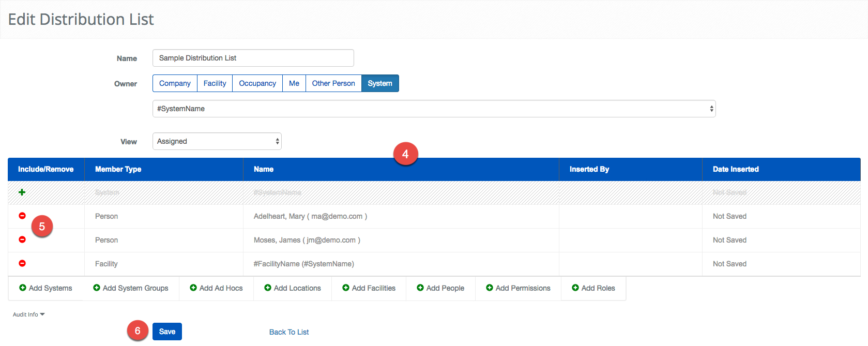Viewport: 868px width, 346px height.
Task: Open the Add Facilities tab
Action: pos(369,288)
